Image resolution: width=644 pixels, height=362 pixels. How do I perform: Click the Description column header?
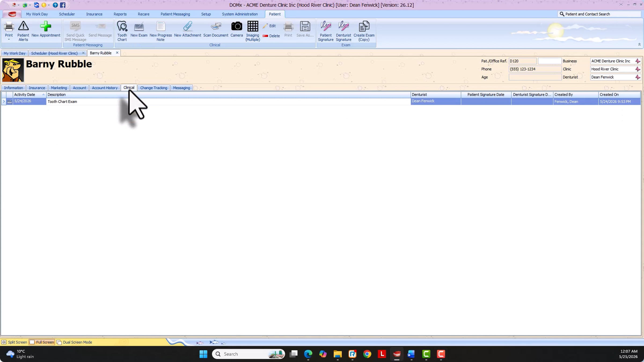[x=228, y=95]
